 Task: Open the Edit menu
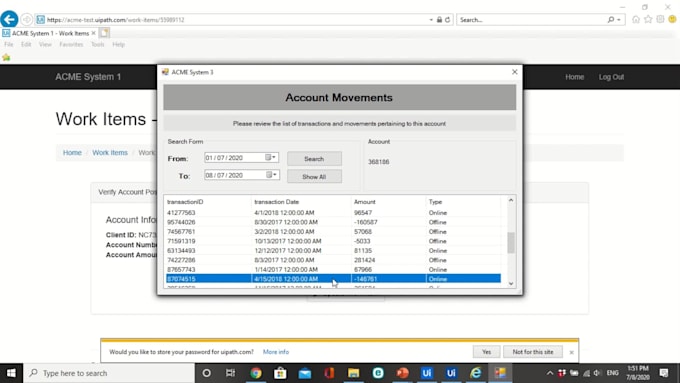tap(26, 44)
